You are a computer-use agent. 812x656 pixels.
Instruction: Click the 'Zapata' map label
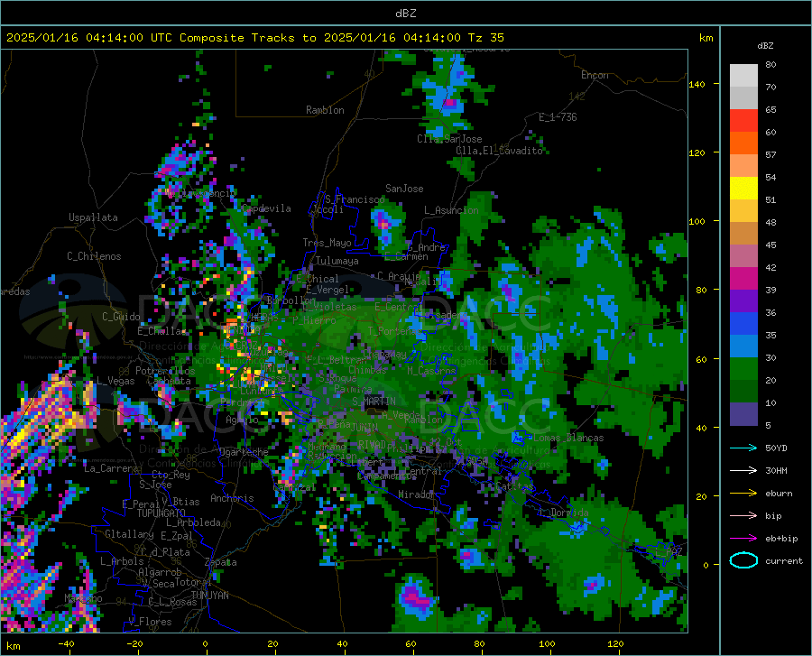coord(221,562)
